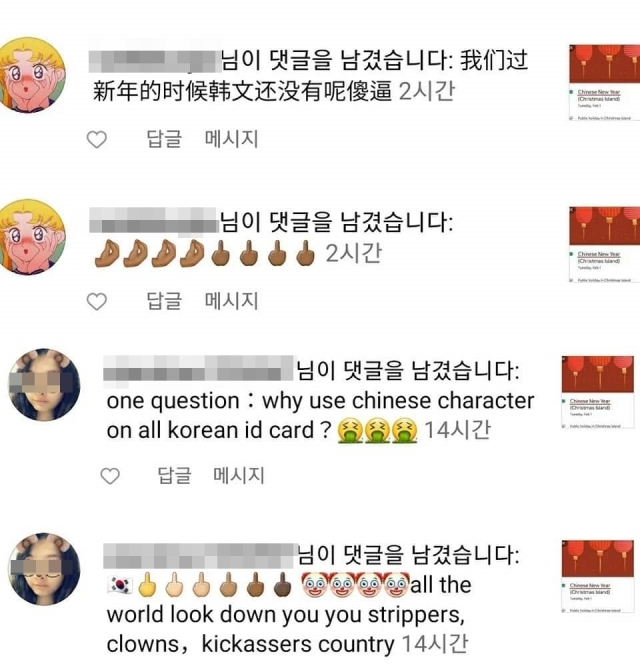640x670 pixels.
Task: Open post thumbnail beside hand-emoji comment
Action: pyautogui.click(x=605, y=244)
